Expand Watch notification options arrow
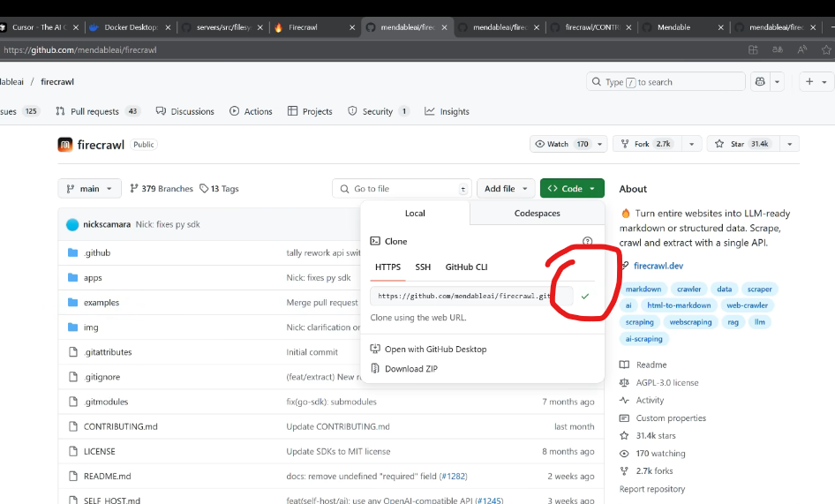Image resolution: width=835 pixels, height=504 pixels. click(599, 144)
